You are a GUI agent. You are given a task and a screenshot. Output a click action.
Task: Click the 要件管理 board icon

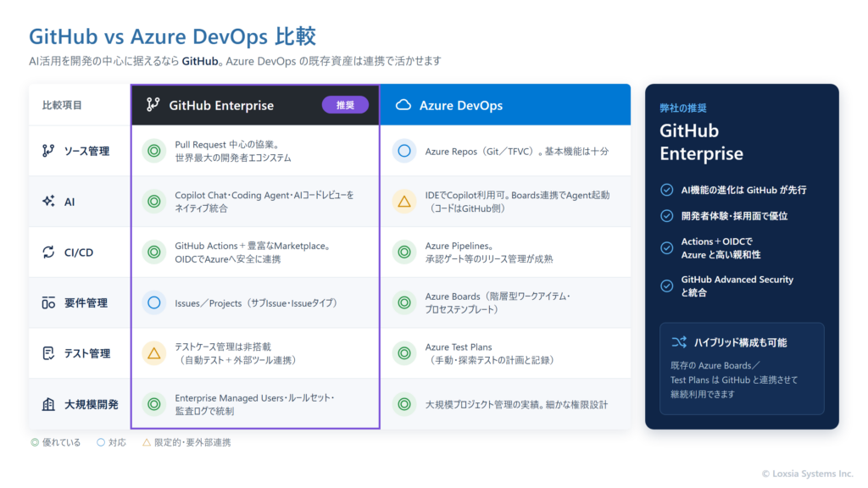[x=48, y=302]
